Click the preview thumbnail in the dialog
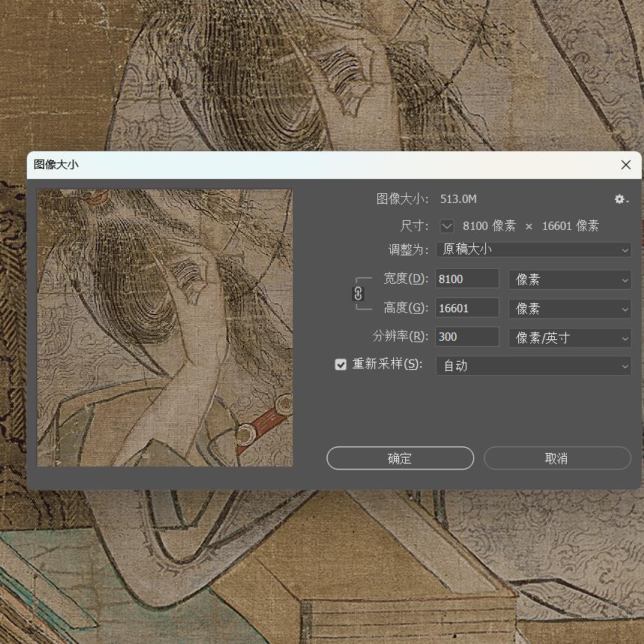 [165, 328]
